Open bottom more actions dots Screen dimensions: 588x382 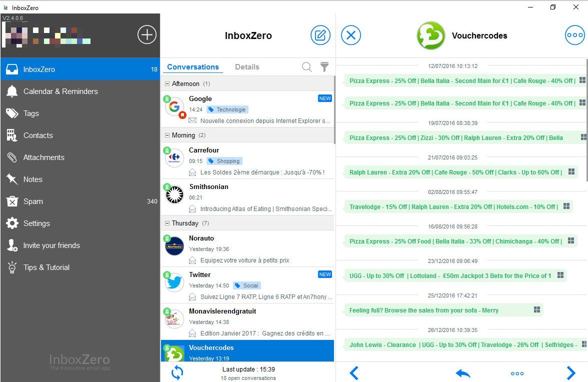[x=517, y=373]
